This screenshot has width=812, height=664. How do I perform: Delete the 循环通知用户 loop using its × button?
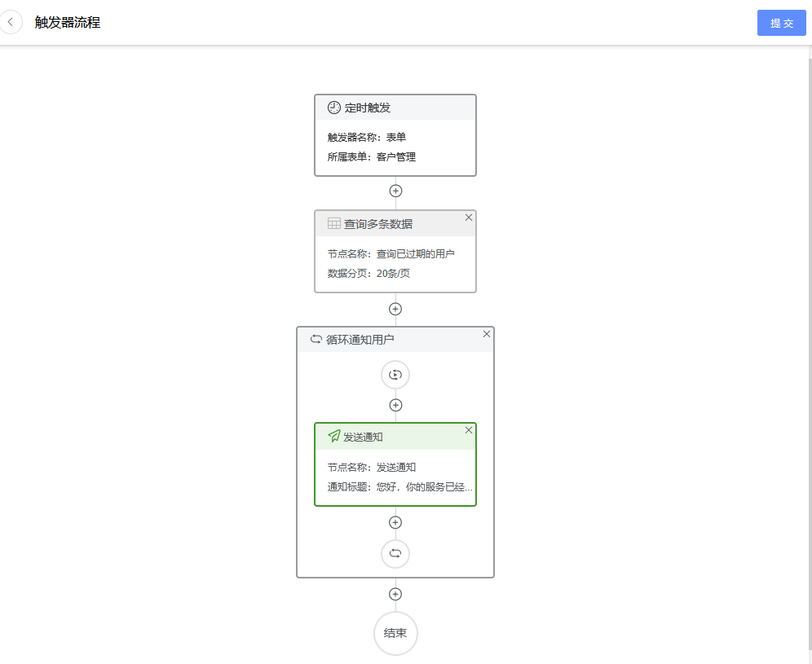[x=487, y=334]
